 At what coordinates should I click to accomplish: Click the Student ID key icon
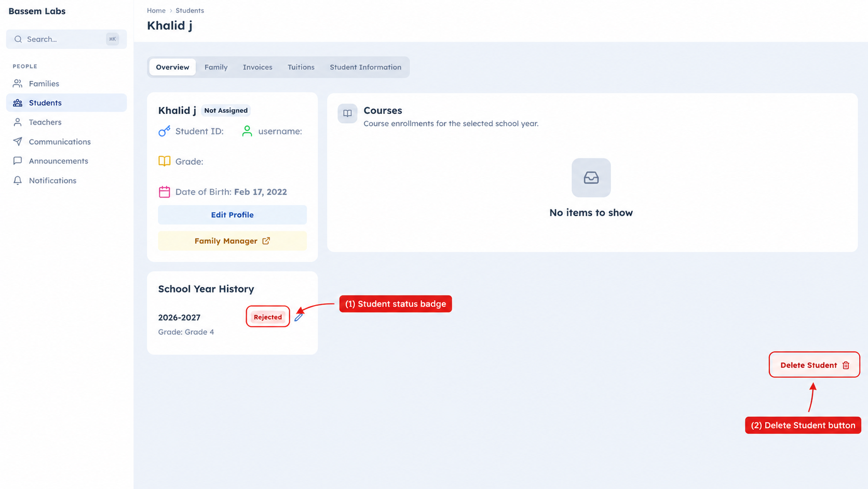[164, 131]
